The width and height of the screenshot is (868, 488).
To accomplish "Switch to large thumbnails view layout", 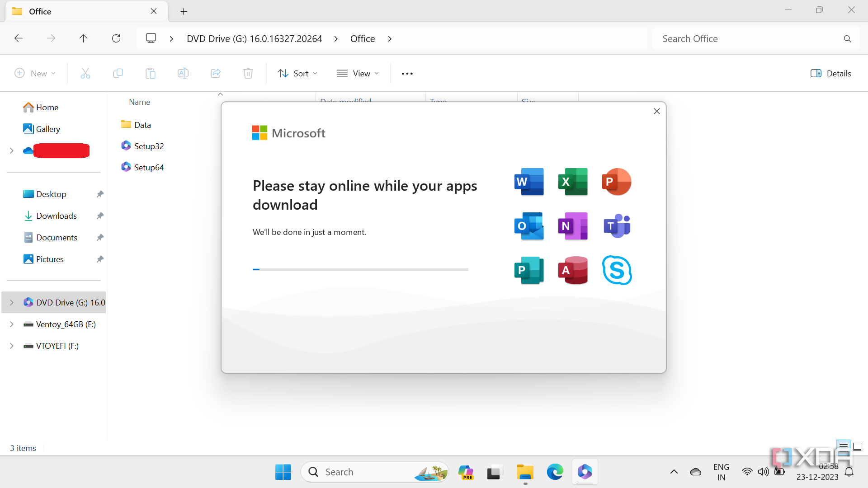I will (x=857, y=447).
